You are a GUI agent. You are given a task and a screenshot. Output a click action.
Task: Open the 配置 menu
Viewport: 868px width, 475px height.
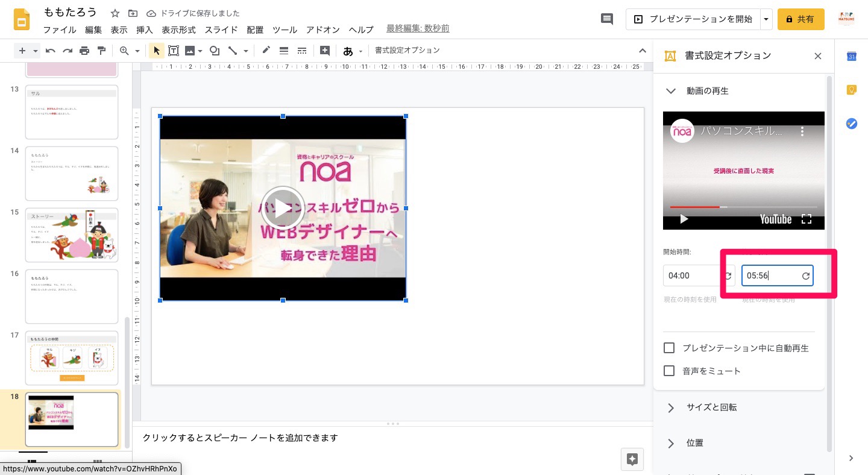click(x=255, y=30)
